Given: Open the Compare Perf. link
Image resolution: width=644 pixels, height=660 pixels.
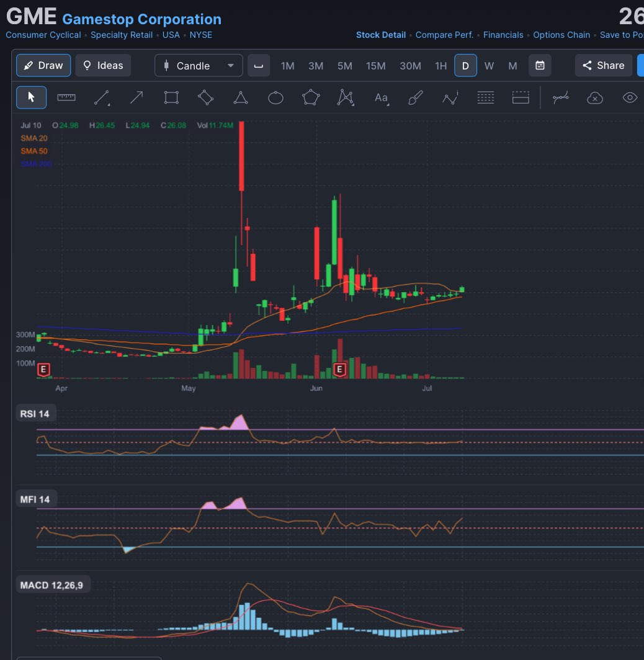Looking at the screenshot, I should (444, 35).
